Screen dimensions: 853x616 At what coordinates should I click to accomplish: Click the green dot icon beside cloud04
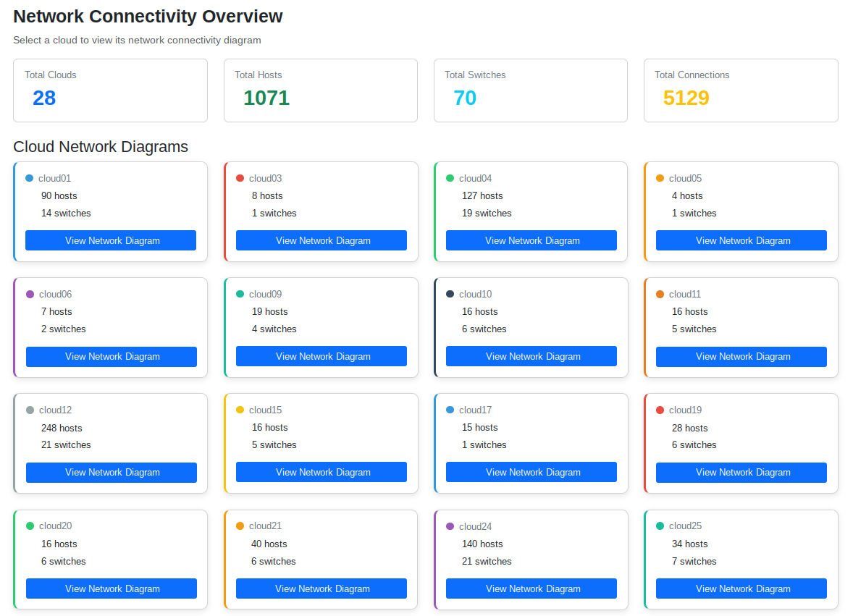450,178
